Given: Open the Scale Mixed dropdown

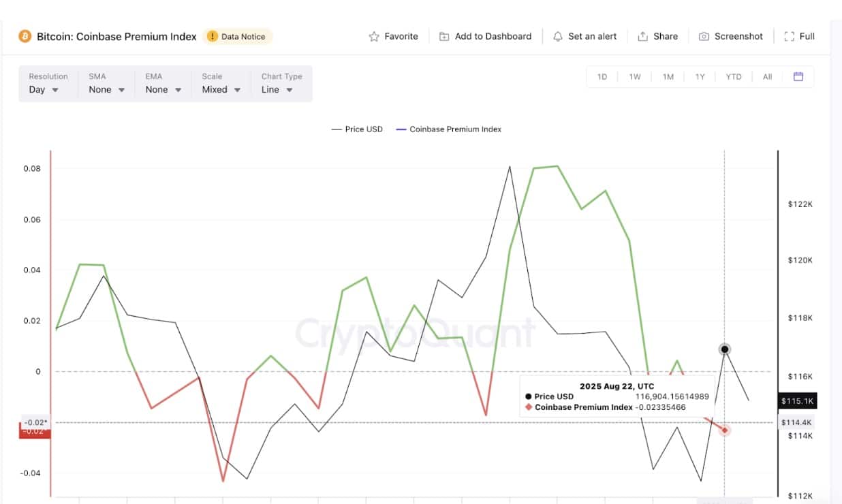Looking at the screenshot, I should click(221, 83).
